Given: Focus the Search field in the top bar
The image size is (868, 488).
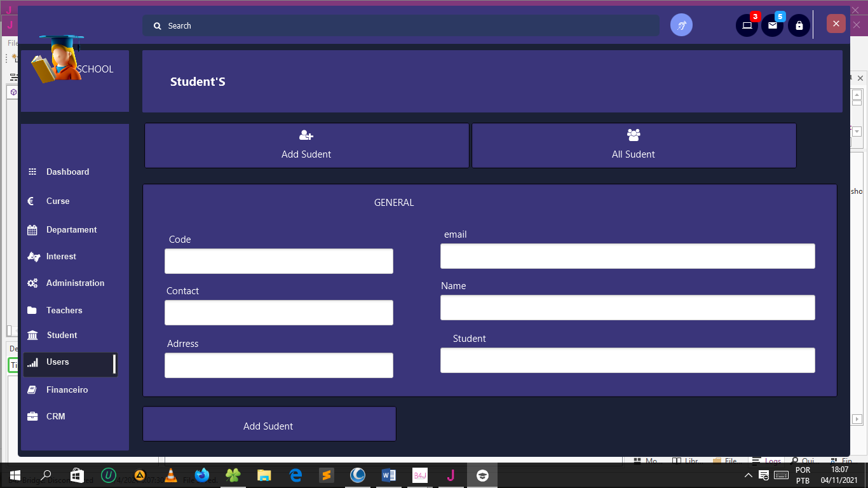Looking at the screenshot, I should [x=400, y=26].
